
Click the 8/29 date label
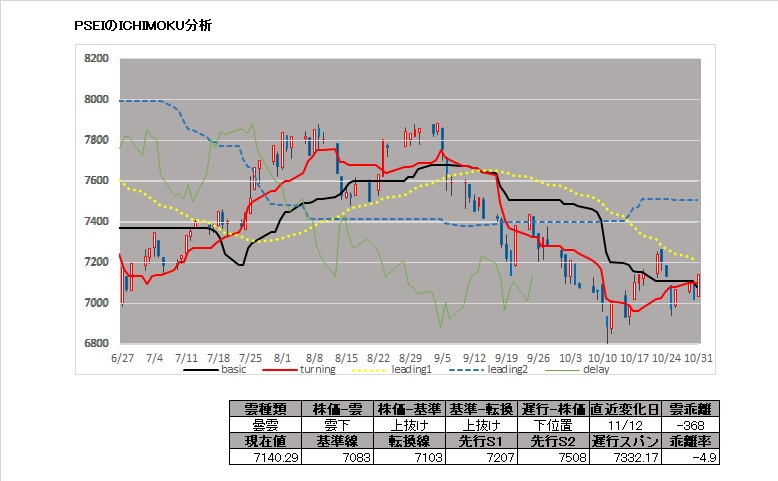tap(410, 358)
